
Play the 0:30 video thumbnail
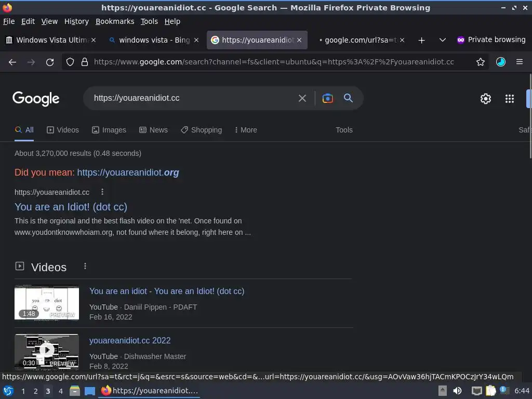pyautogui.click(x=46, y=352)
